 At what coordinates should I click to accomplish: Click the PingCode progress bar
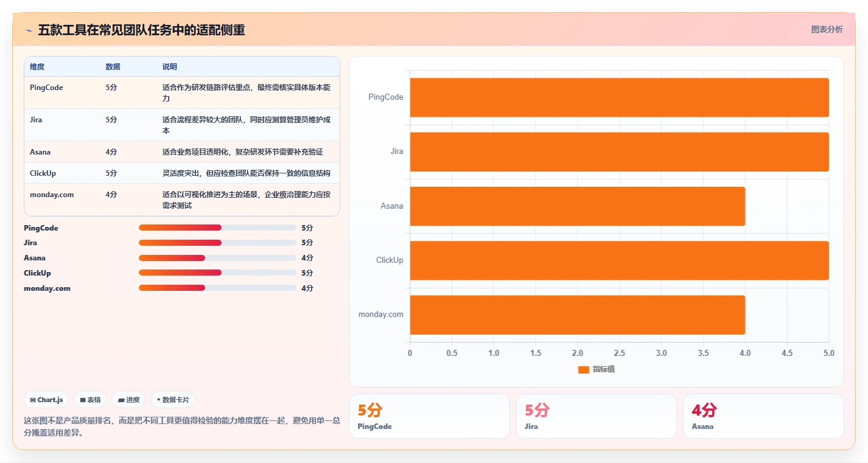[x=217, y=228]
